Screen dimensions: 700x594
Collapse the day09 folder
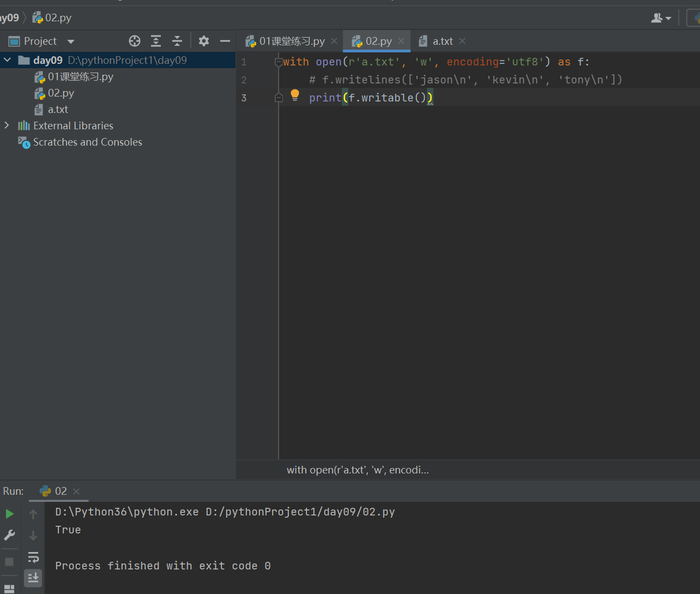pos(7,60)
